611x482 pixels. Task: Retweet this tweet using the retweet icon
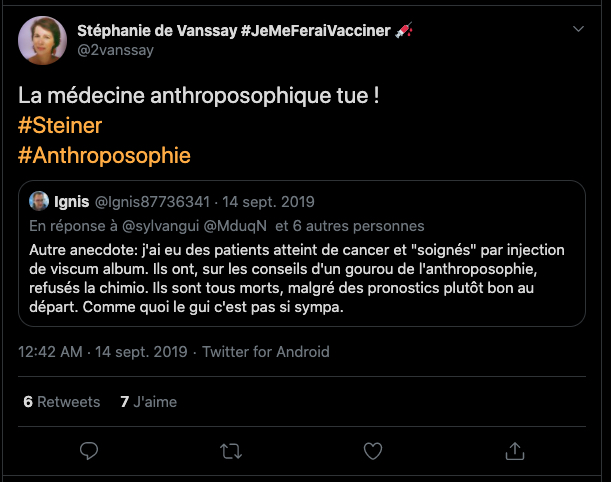[x=231, y=450]
